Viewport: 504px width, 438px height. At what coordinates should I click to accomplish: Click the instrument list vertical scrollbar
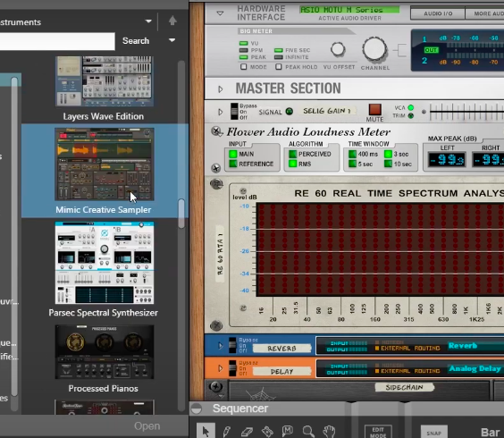[x=181, y=214]
